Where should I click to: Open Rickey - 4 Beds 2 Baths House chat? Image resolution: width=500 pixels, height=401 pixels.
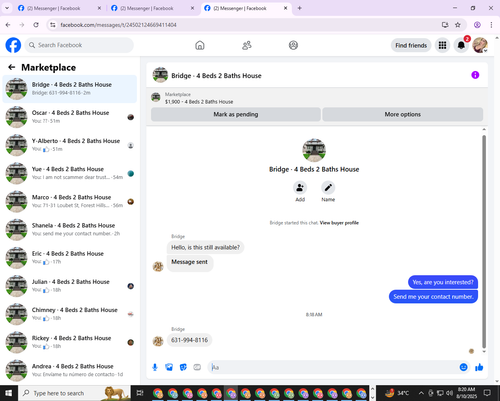pos(69,342)
